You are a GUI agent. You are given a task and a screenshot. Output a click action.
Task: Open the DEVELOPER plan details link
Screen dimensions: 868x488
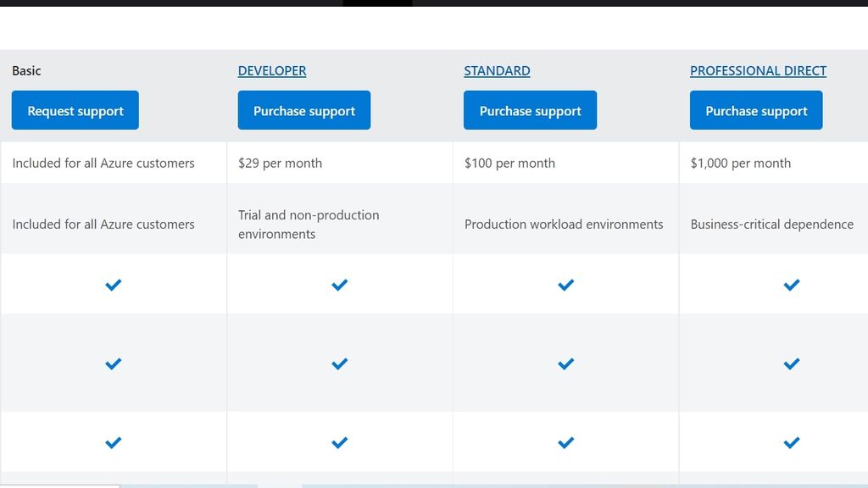pos(271,70)
